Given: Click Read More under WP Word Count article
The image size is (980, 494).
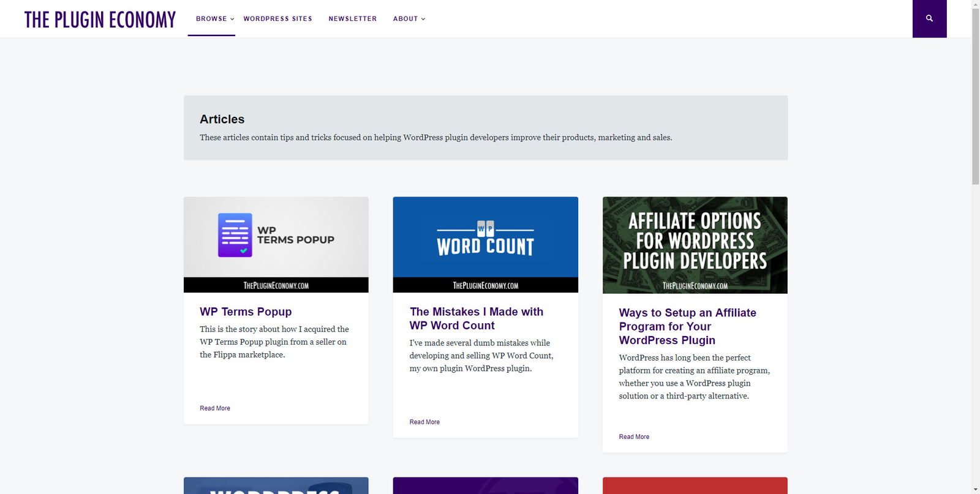Looking at the screenshot, I should coord(424,422).
